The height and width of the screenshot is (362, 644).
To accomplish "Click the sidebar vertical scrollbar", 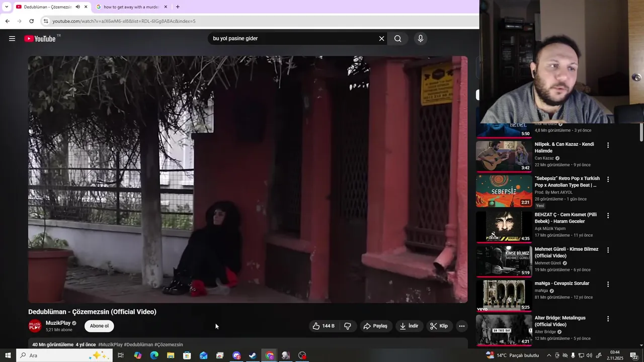I will [x=641, y=132].
